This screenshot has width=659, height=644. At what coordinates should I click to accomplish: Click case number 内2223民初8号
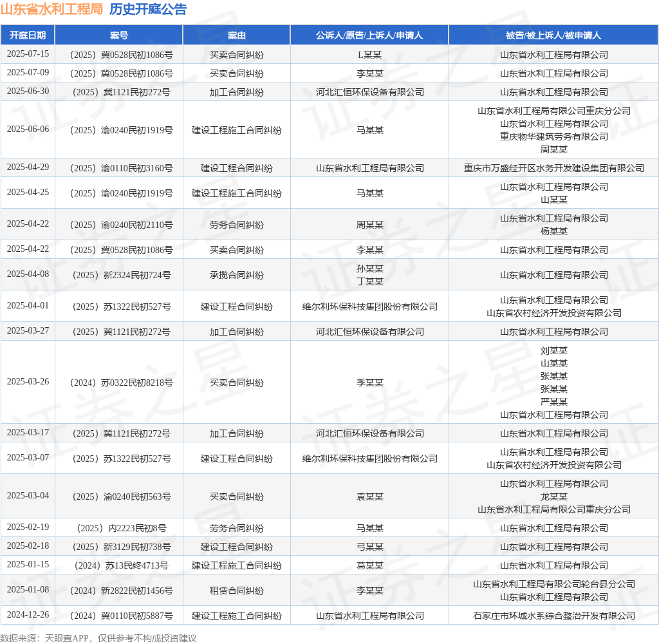(121, 528)
